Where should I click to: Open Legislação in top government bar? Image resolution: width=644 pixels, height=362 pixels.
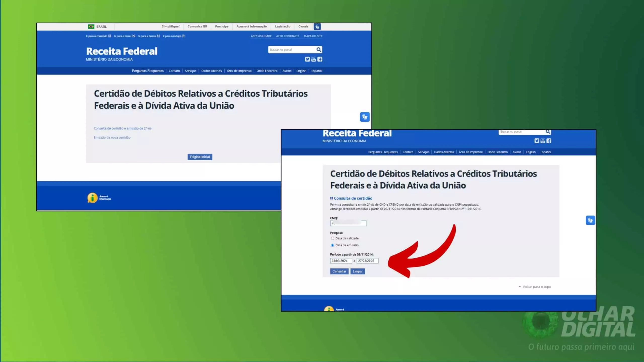pos(283,26)
